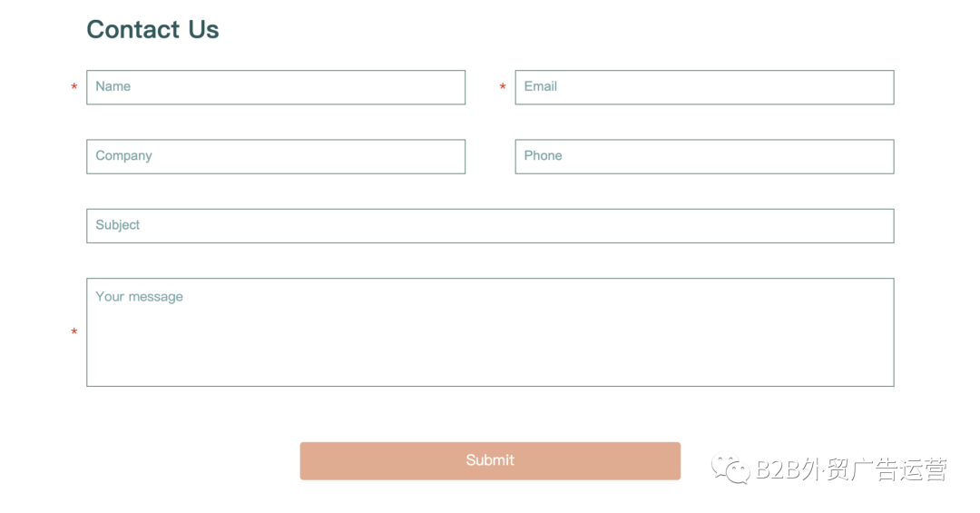The image size is (980, 513).
Task: Click the "Email" placeholder label
Action: point(540,86)
